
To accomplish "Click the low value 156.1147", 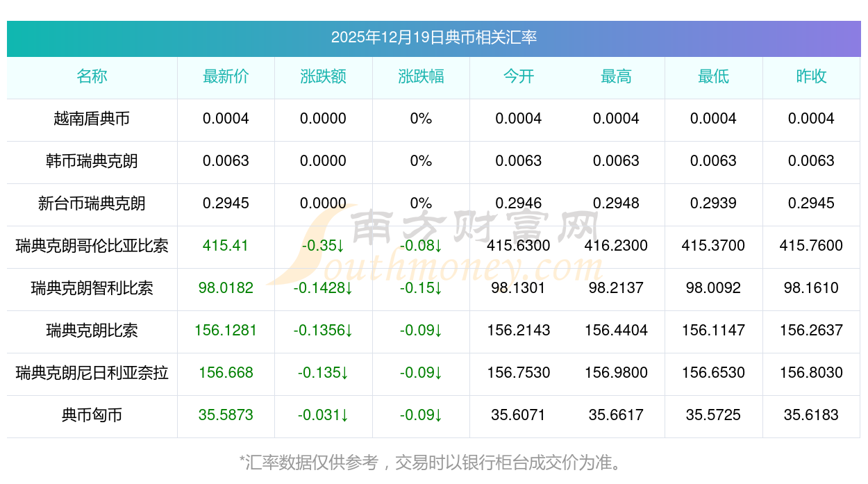I will tap(713, 331).
